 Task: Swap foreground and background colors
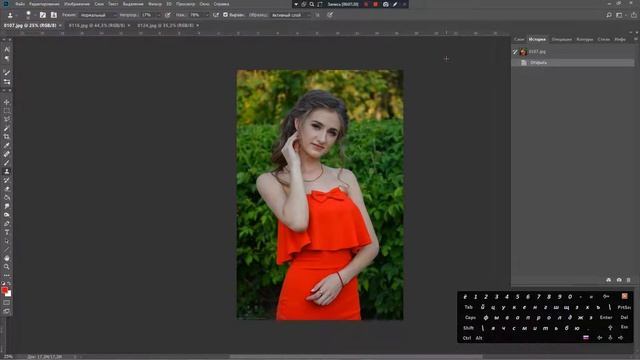(9, 283)
